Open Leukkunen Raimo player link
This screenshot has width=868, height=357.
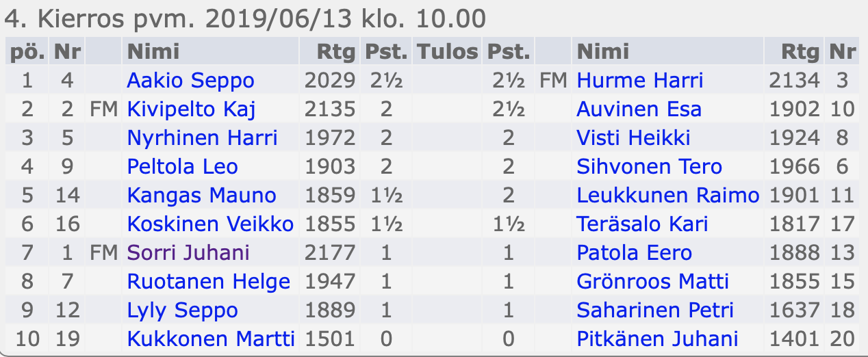(x=668, y=196)
